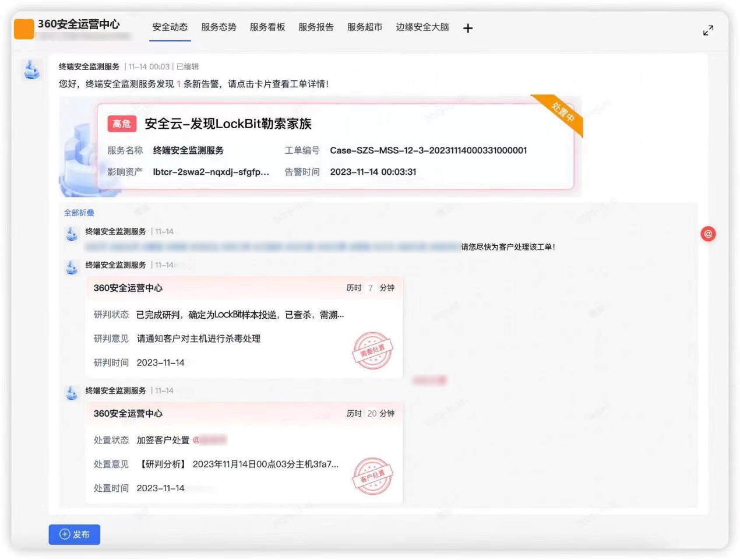Screen dimensions: 740x560
Task: Switch to the 安全动态 tab
Action: point(170,27)
